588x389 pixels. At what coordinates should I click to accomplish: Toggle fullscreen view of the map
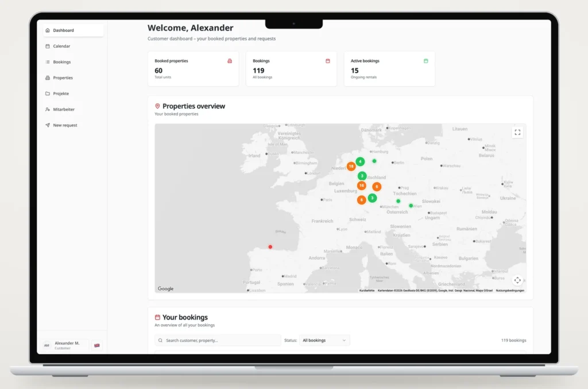pos(517,132)
